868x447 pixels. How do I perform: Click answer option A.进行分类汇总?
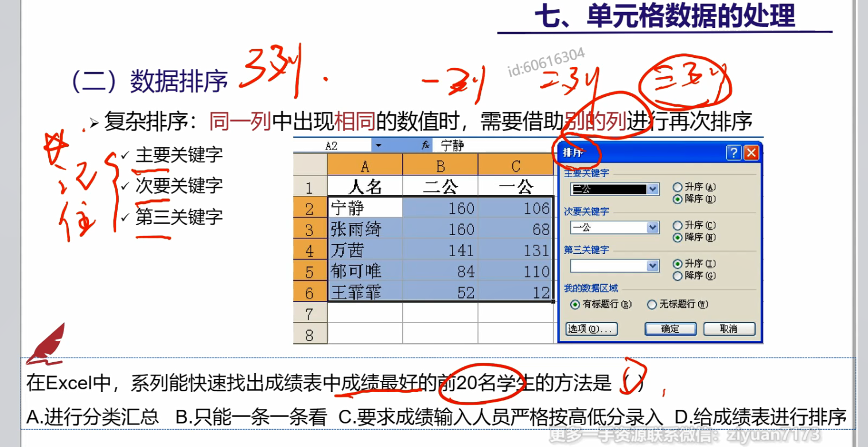tap(92, 417)
